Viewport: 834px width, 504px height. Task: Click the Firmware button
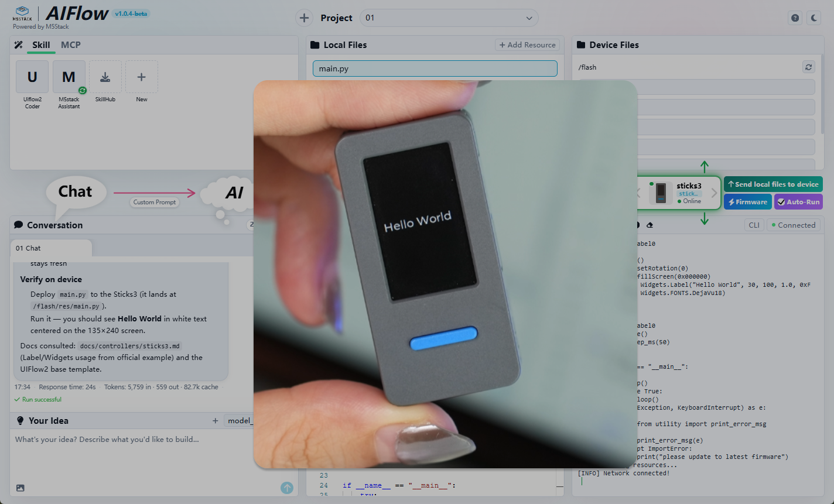pos(748,202)
